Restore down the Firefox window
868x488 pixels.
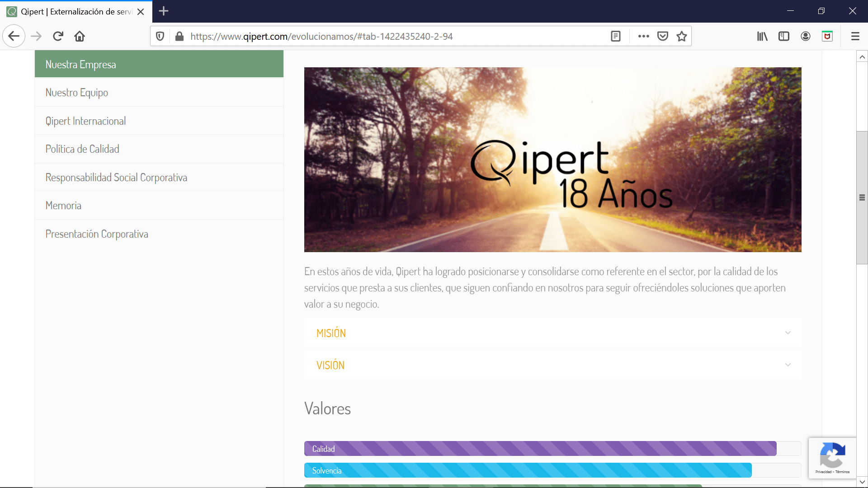point(821,11)
